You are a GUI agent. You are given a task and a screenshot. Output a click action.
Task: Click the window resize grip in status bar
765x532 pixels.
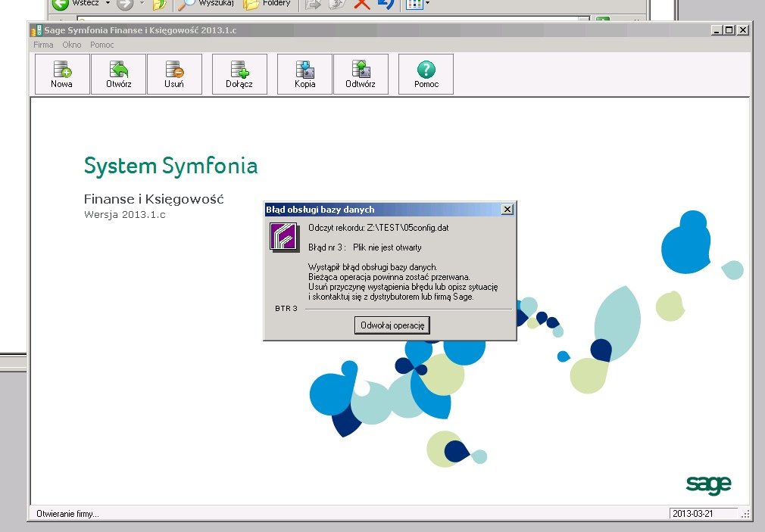point(745,514)
